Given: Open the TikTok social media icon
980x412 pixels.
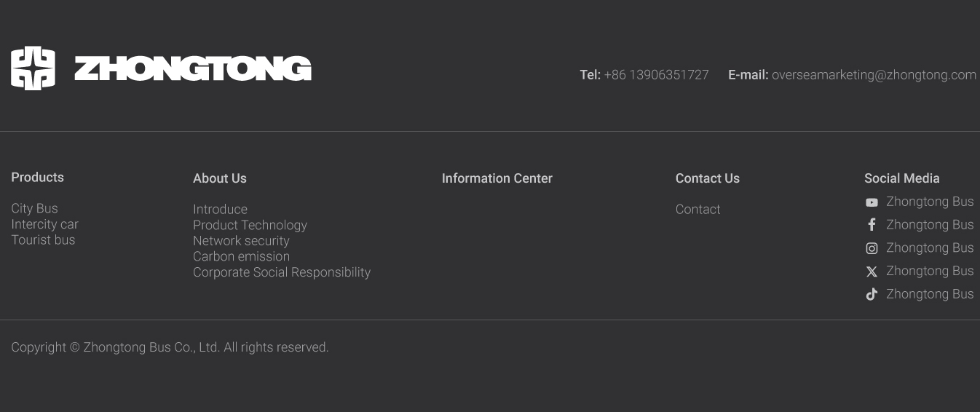Looking at the screenshot, I should 872,295.
